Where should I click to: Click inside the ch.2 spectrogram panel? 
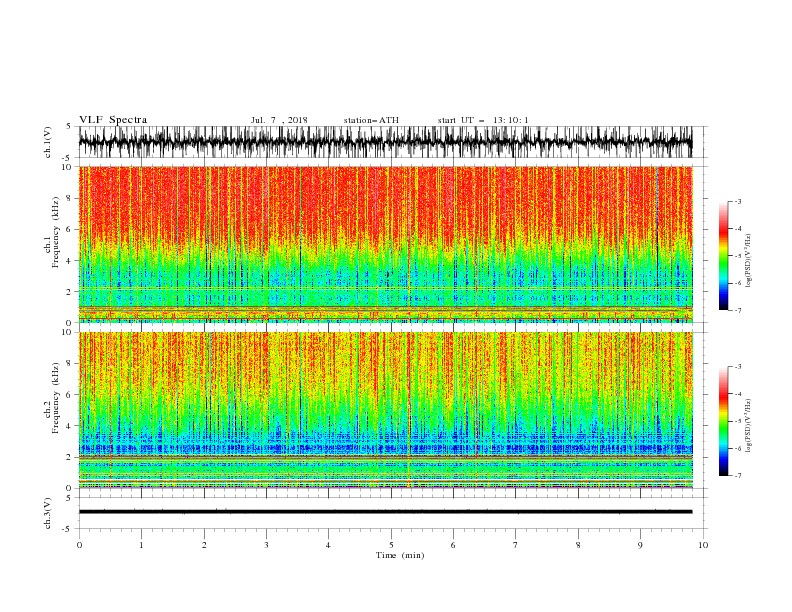click(385, 410)
